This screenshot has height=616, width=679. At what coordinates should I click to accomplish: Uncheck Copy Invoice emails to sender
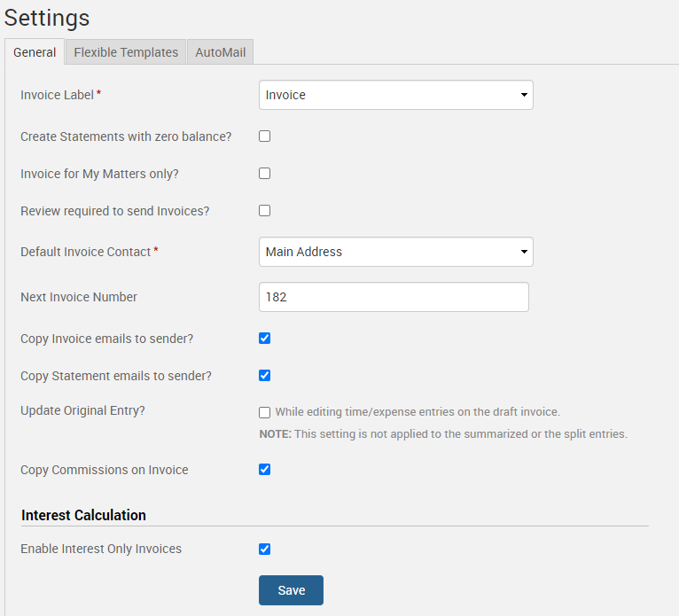point(264,338)
